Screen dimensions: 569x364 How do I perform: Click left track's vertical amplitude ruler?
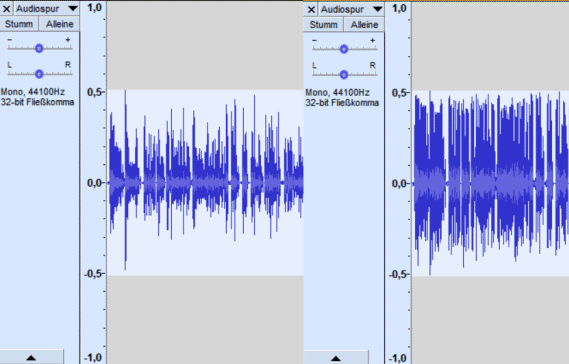coord(93,183)
